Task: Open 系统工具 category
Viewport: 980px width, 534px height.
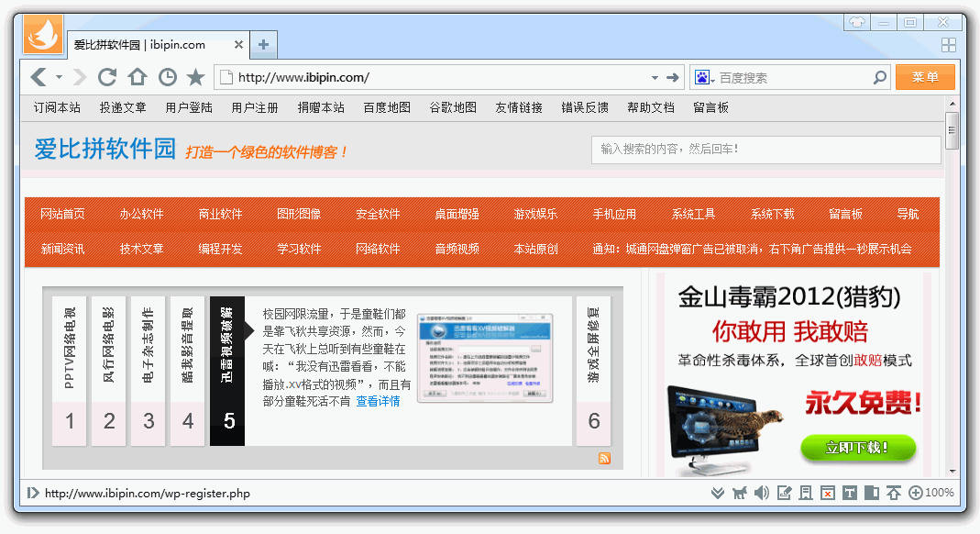Action: [693, 214]
